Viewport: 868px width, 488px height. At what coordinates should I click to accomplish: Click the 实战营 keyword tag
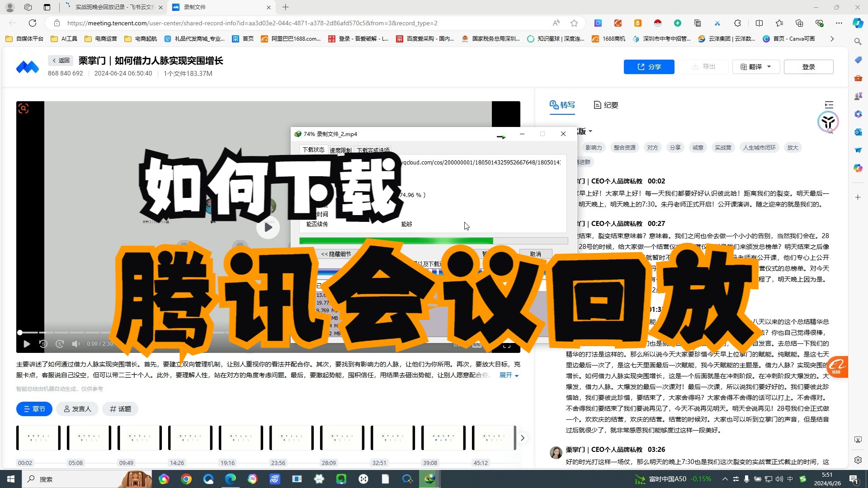pos(723,148)
